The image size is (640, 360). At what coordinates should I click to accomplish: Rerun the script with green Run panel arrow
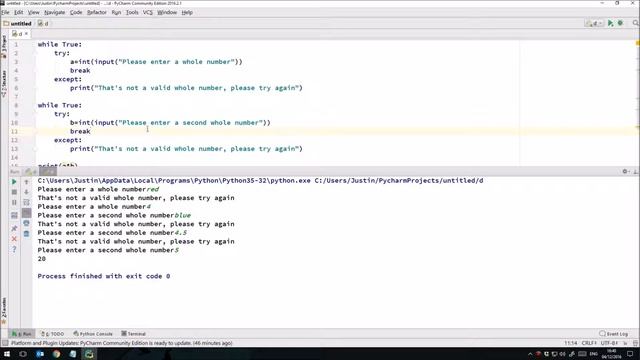coord(14,182)
